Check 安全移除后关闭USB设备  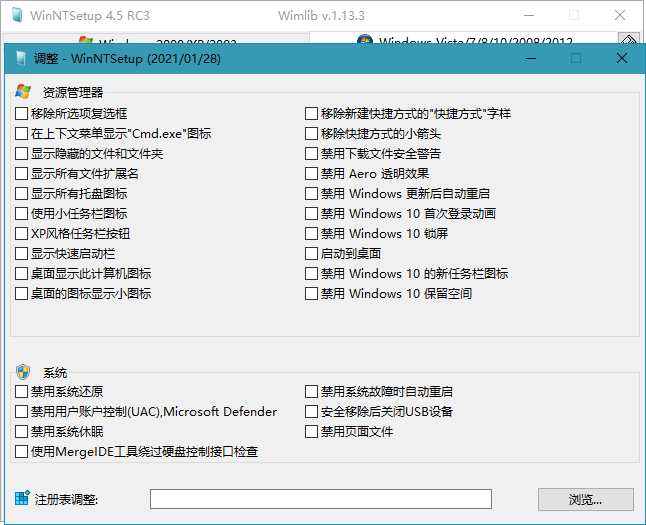[311, 411]
